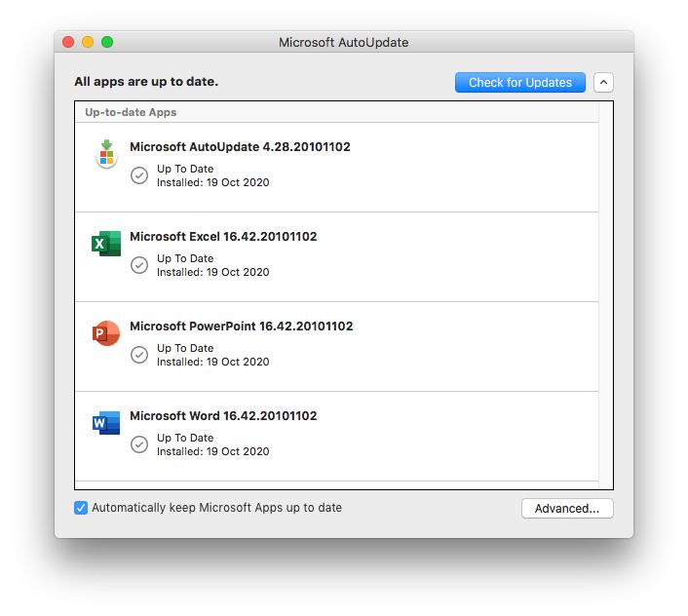Viewport: 688px width, 616px height.
Task: Select Microsoft PowerPoint 16.42.20101102 title
Action: 242,326
